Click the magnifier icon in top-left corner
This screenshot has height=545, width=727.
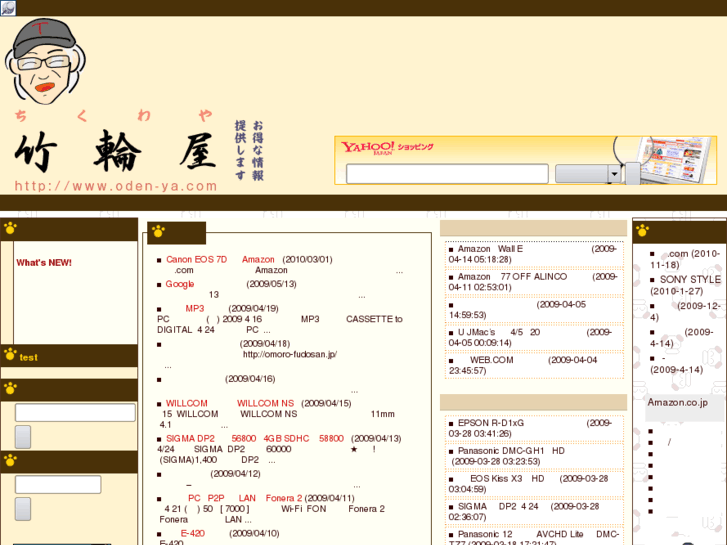pyautogui.click(x=8, y=8)
